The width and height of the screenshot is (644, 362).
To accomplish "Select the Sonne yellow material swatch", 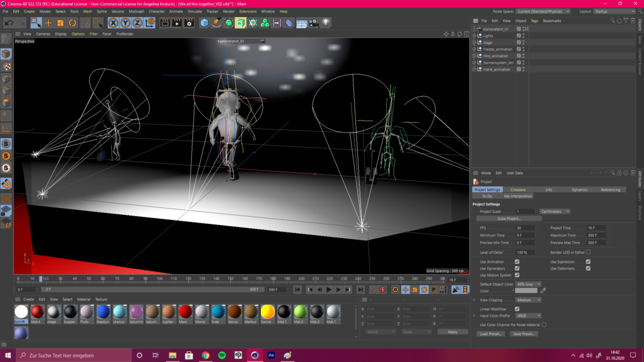I will point(267,312).
